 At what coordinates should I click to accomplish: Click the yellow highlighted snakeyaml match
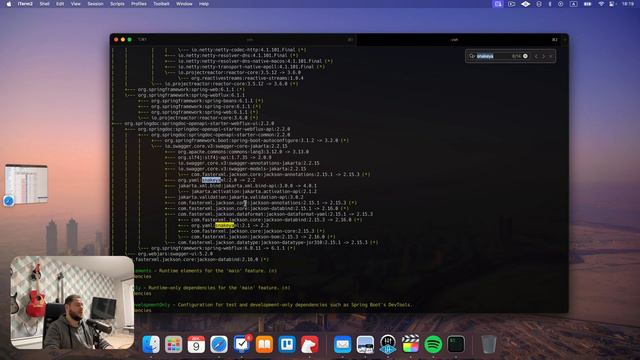tap(224, 225)
